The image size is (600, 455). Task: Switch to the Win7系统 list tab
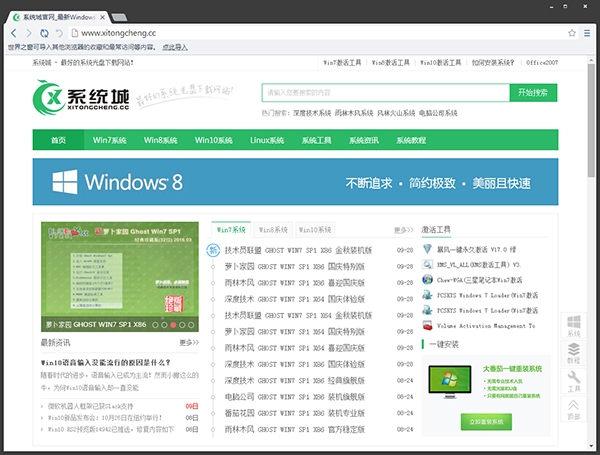[x=231, y=230]
